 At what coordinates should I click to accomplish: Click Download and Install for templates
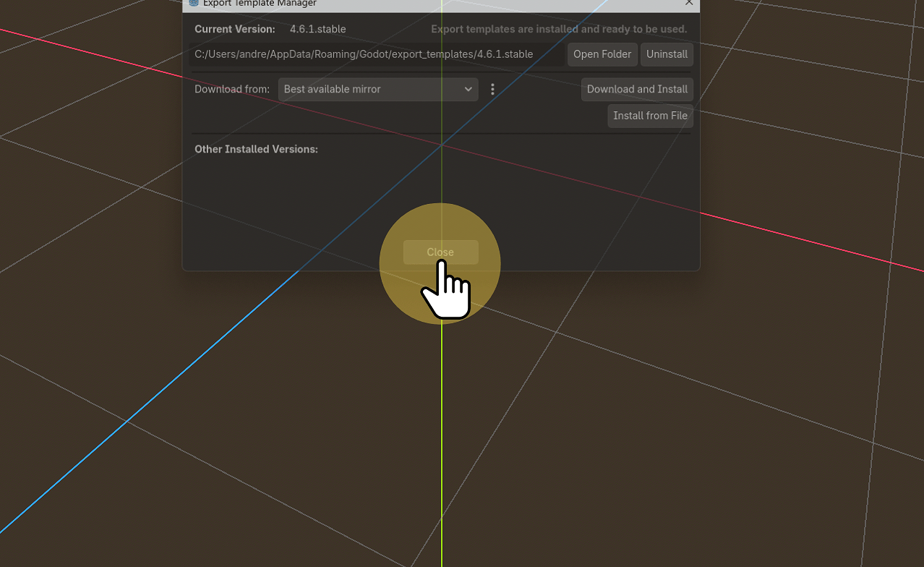pos(637,89)
